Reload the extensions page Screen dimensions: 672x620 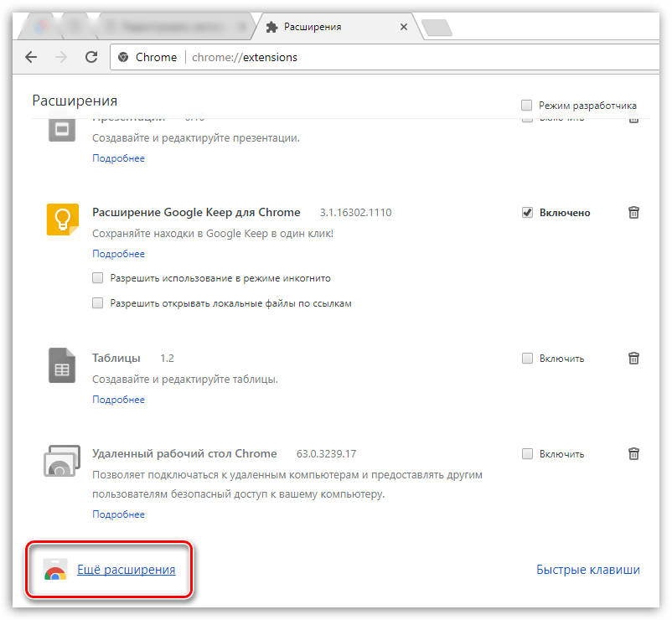[91, 57]
